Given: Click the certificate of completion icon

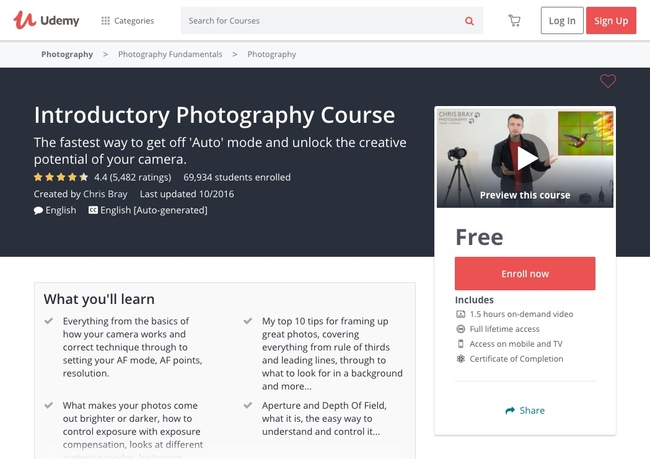Looking at the screenshot, I should point(460,359).
